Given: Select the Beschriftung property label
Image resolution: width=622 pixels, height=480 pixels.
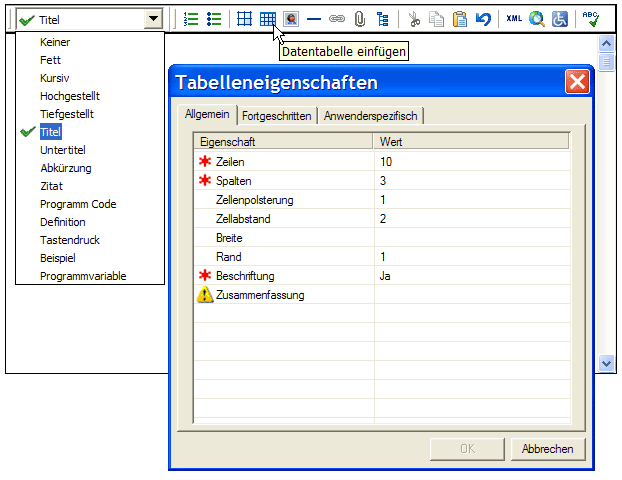Looking at the screenshot, I should coord(245,276).
